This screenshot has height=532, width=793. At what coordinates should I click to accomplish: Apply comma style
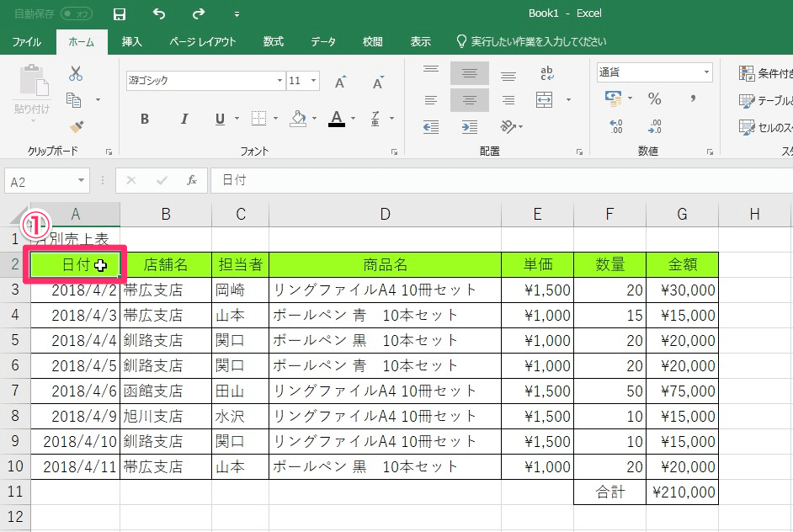click(693, 98)
